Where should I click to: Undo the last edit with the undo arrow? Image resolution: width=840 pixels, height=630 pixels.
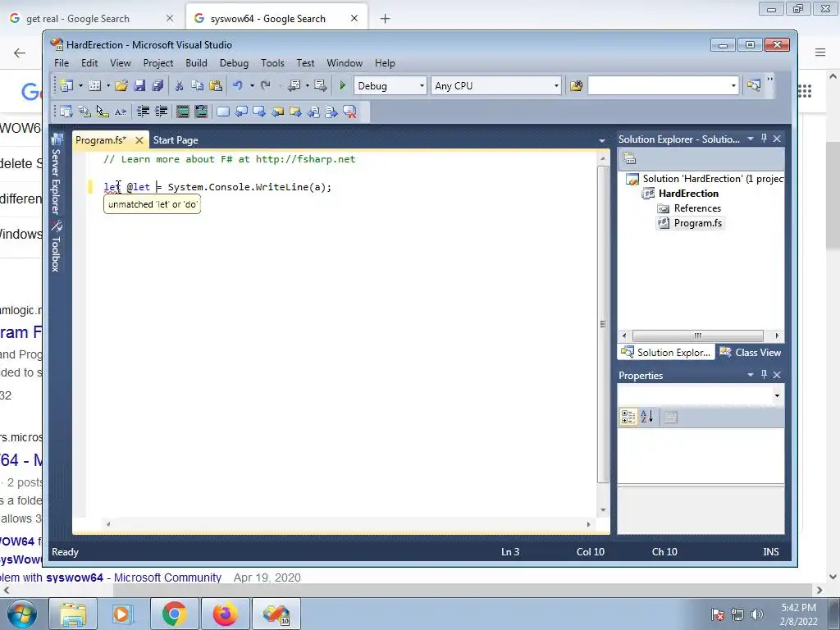(237, 85)
